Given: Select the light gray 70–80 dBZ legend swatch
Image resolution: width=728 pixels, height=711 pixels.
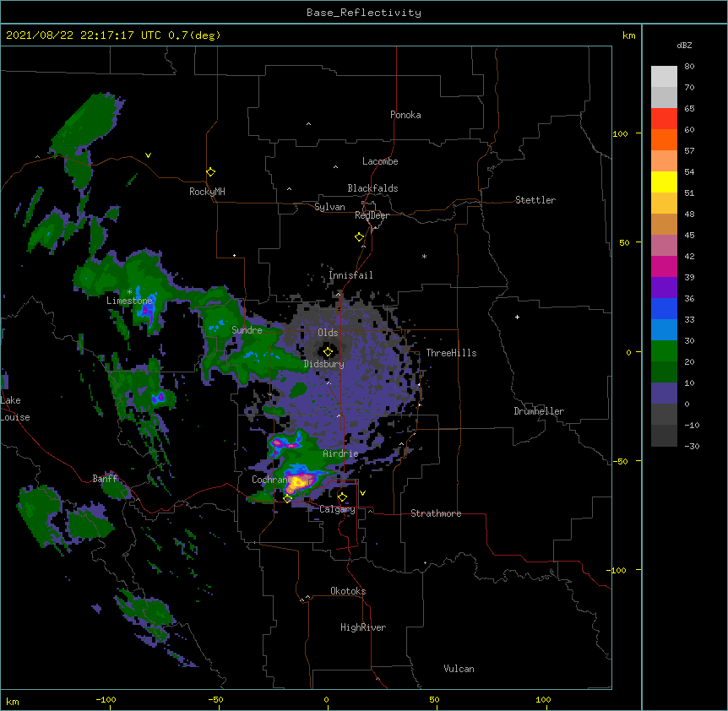Looking at the screenshot, I should coord(664,77).
